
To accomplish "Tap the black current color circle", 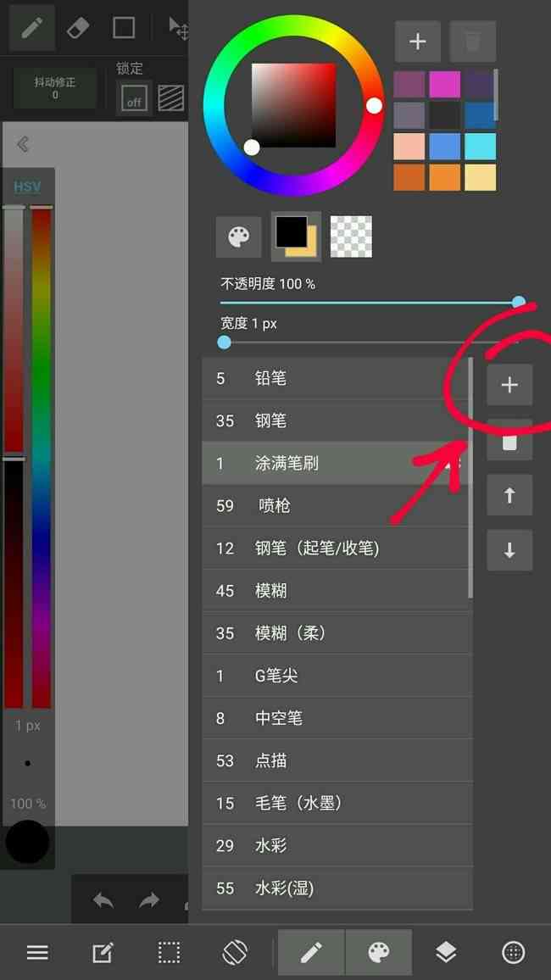I will [x=27, y=842].
